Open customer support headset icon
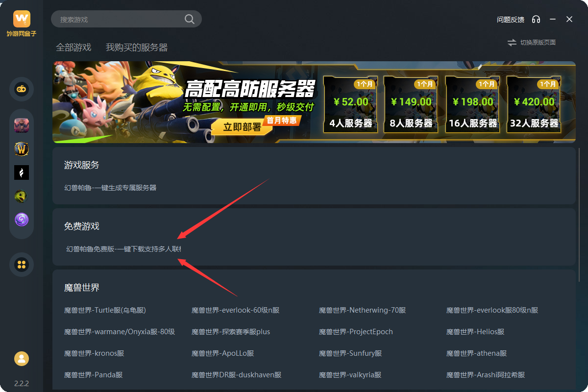The height and width of the screenshot is (392, 588). point(536,20)
